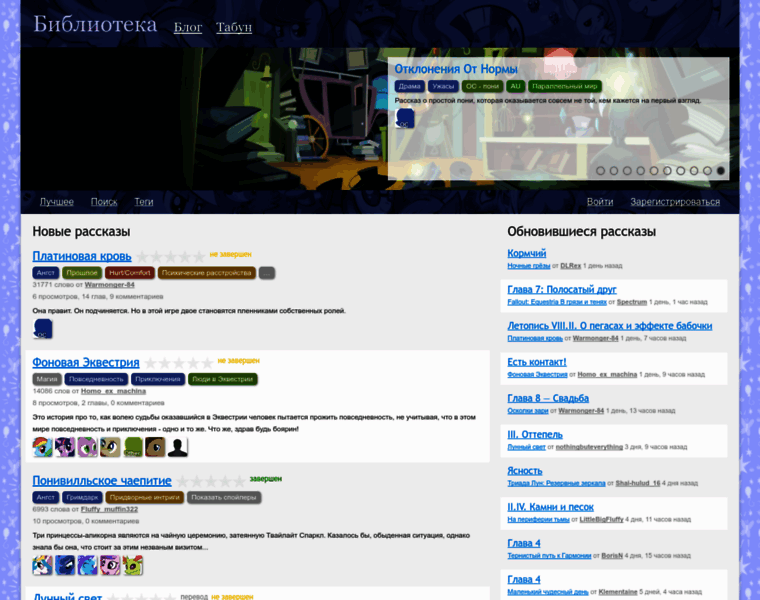Click the OC icon under Платиновая кровь
This screenshot has height=600, width=760.
pos(42,329)
